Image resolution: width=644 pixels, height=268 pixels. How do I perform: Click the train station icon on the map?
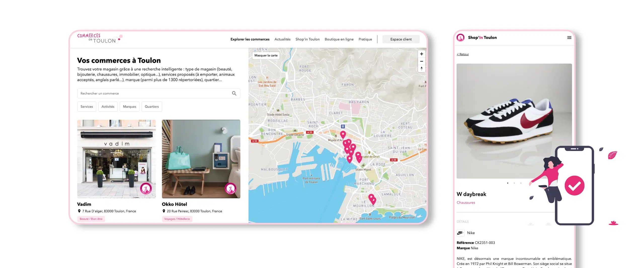tap(343, 126)
